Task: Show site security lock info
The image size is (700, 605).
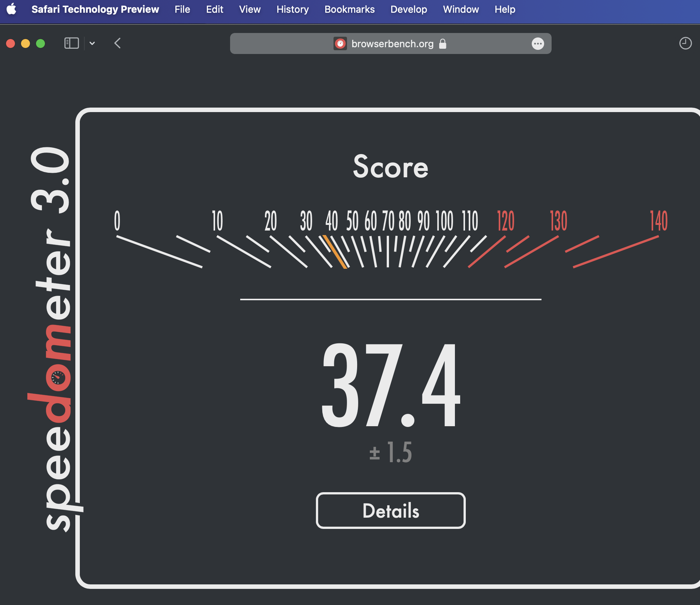Action: (443, 43)
